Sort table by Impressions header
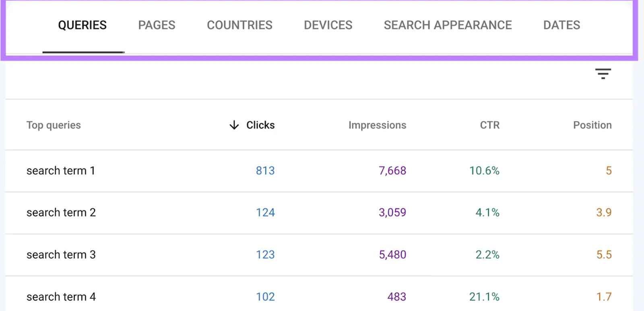 pyautogui.click(x=377, y=125)
